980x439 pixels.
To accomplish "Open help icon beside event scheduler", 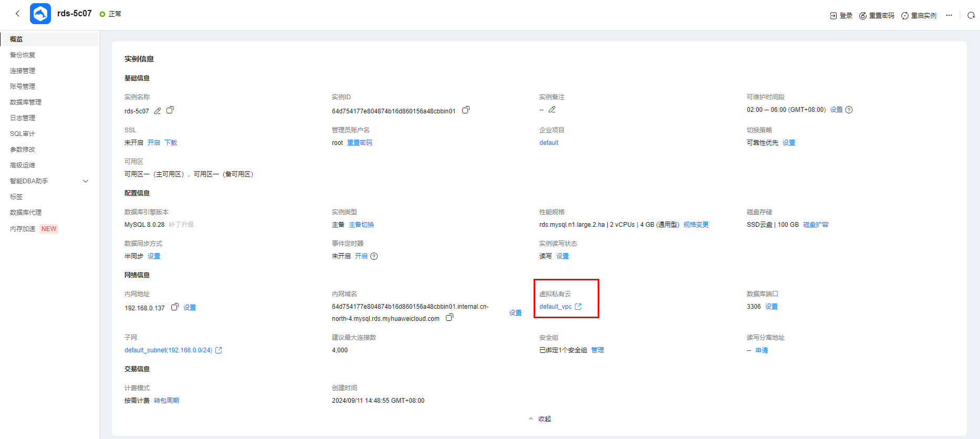I will point(374,256).
